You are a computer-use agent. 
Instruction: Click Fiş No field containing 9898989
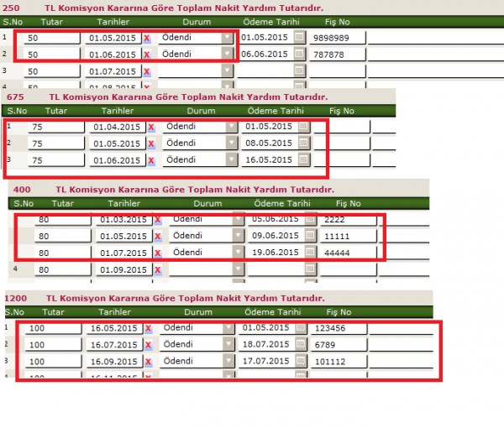point(338,38)
